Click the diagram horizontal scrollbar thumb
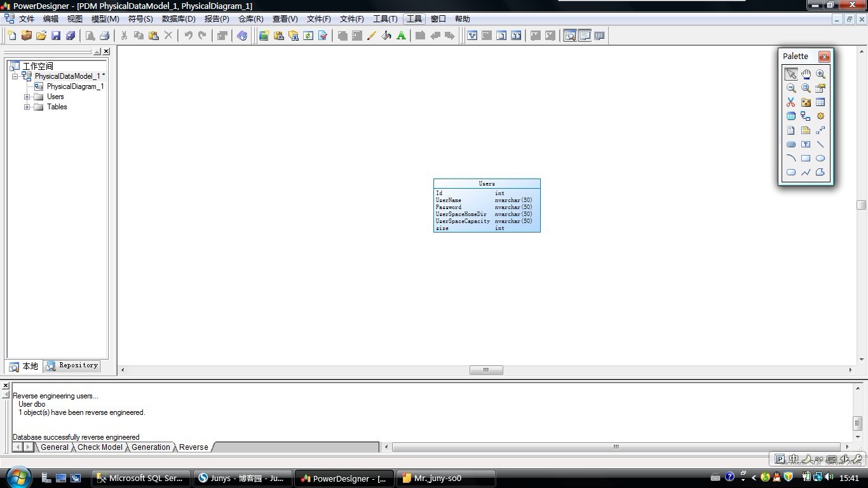This screenshot has height=488, width=868. point(486,370)
